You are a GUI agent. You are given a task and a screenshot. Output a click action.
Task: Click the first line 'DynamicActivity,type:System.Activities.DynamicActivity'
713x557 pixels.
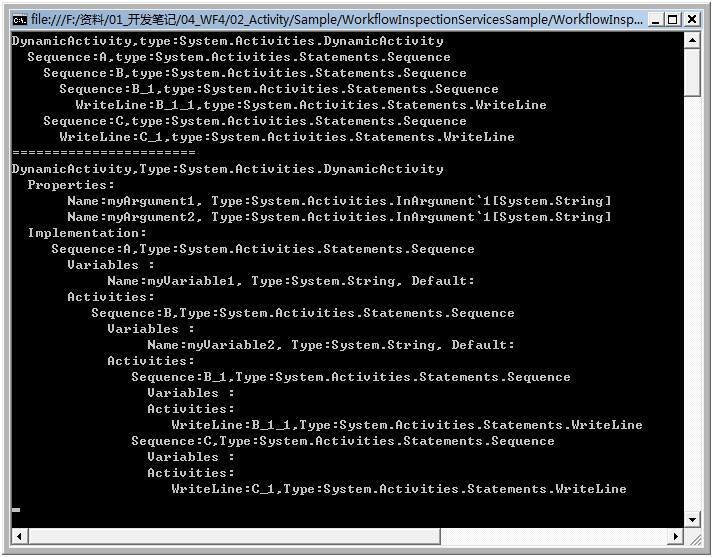tap(228, 41)
